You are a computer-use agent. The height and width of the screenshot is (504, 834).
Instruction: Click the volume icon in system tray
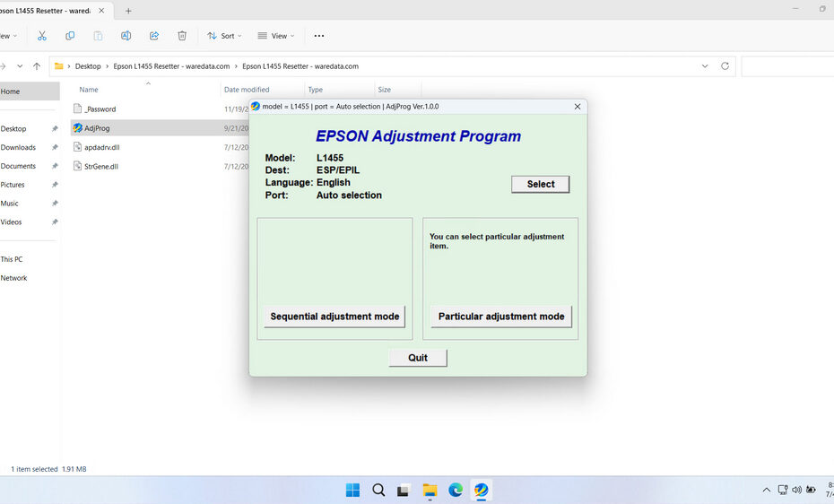(796, 490)
